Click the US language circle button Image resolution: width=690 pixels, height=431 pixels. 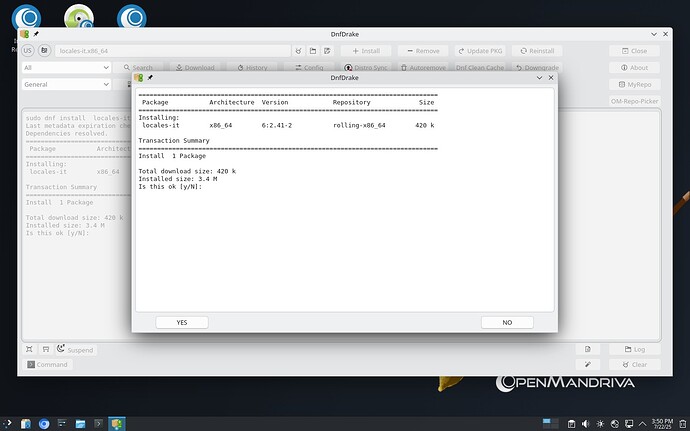point(27,51)
